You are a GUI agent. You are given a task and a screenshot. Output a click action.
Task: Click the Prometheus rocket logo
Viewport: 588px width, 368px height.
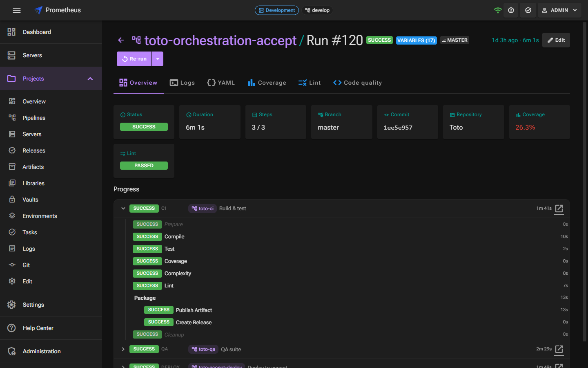pos(38,10)
